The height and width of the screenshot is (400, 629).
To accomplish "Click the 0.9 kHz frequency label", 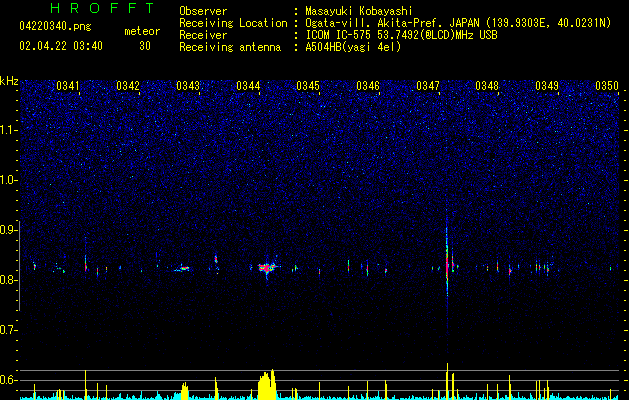I will (8, 230).
